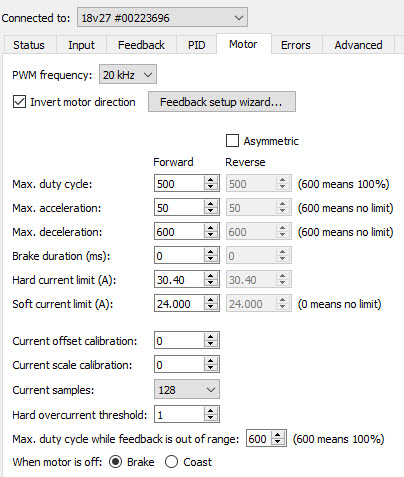The width and height of the screenshot is (404, 477).
Task: Decrease forward Max. acceleration with down arrow
Action: 210,211
